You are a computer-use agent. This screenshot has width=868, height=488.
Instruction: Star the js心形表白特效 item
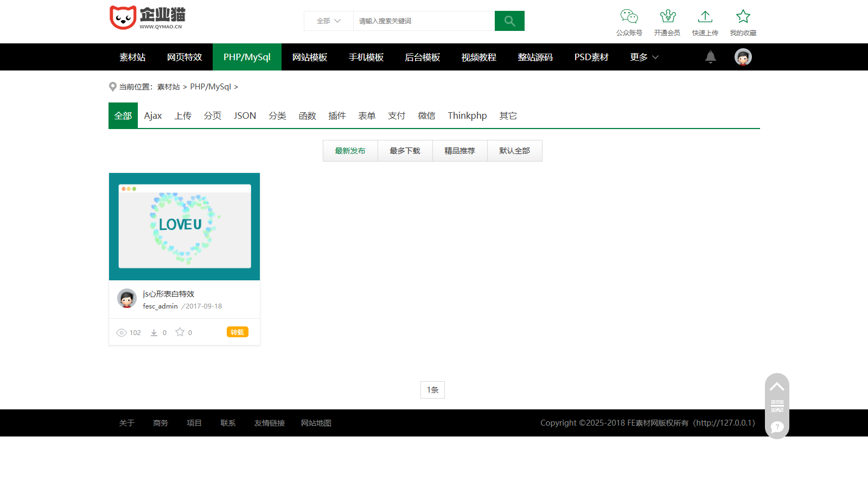tap(179, 332)
